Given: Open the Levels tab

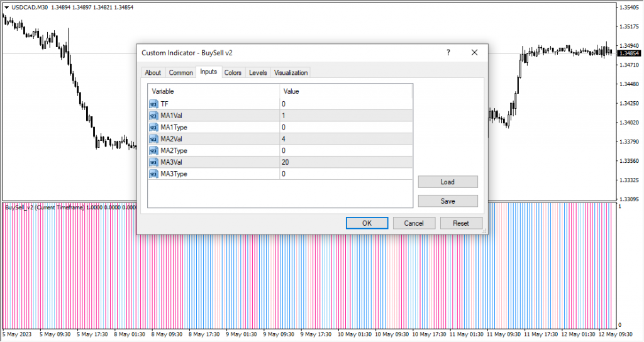Looking at the screenshot, I should 258,73.
